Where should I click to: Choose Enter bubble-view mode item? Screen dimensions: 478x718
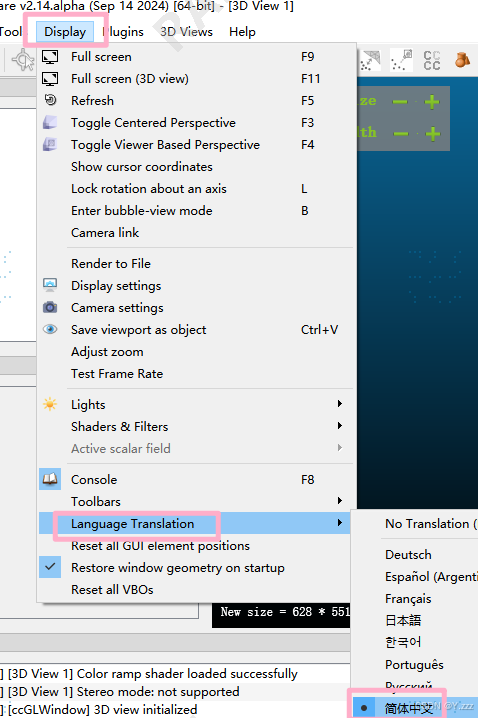(196, 211)
